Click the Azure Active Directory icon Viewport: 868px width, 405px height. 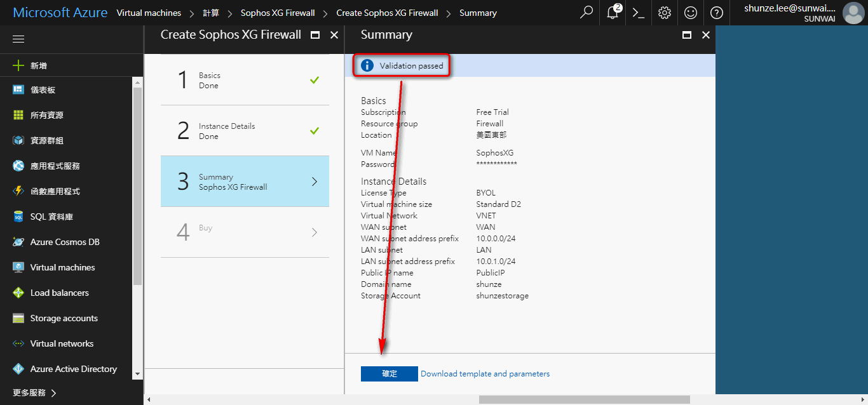[x=18, y=369]
